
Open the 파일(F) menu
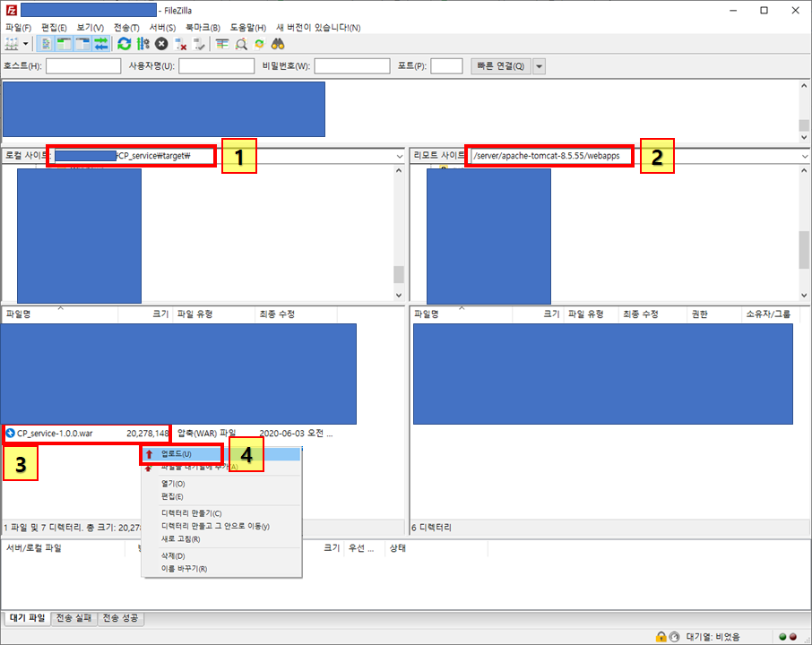19,28
